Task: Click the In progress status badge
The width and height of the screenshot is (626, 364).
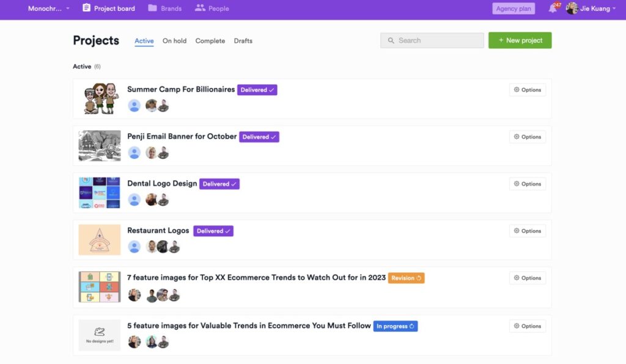Action: click(396, 326)
